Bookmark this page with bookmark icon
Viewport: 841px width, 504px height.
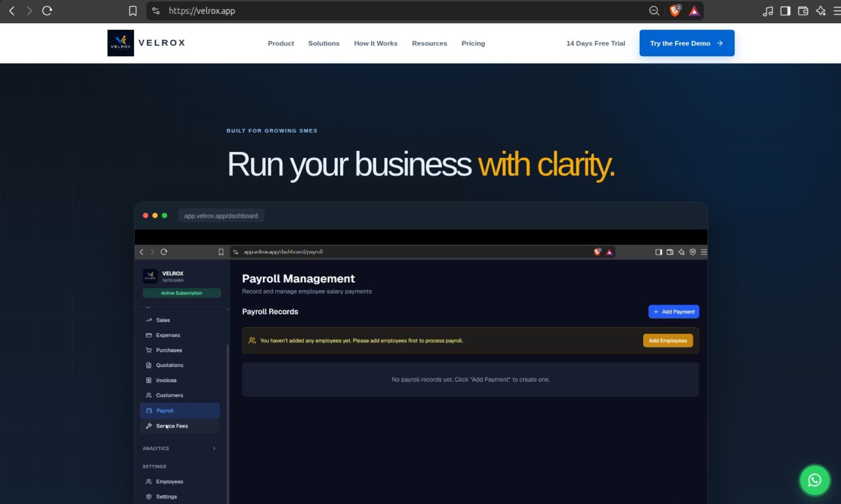click(133, 11)
